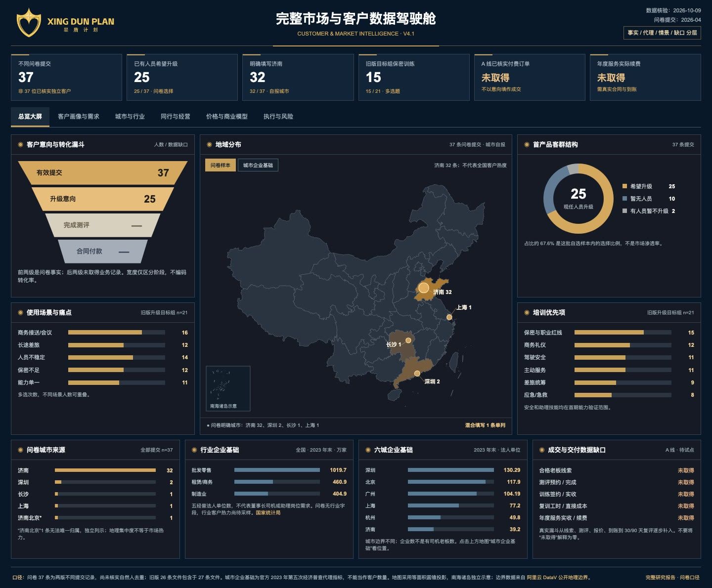Click the Xing Dun Plan shield logo
Screen dimensions: 712x588
point(28,22)
